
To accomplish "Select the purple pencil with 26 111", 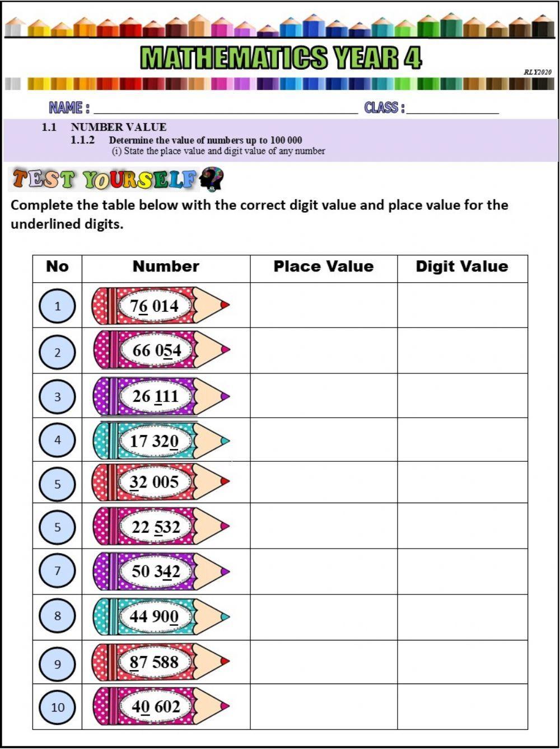I will [x=160, y=396].
